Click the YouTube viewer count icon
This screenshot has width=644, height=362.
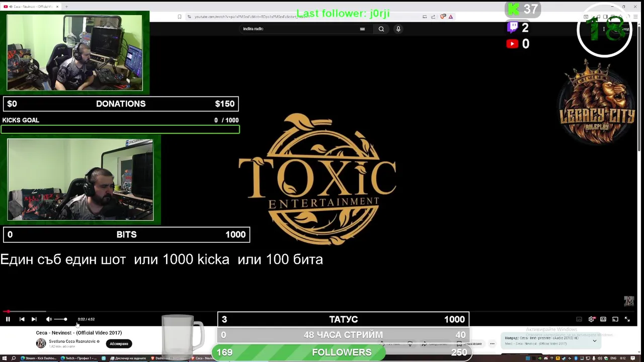pos(512,44)
